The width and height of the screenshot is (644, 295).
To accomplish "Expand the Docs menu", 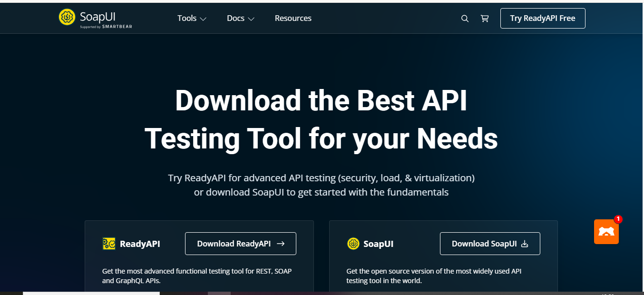I will pyautogui.click(x=241, y=18).
